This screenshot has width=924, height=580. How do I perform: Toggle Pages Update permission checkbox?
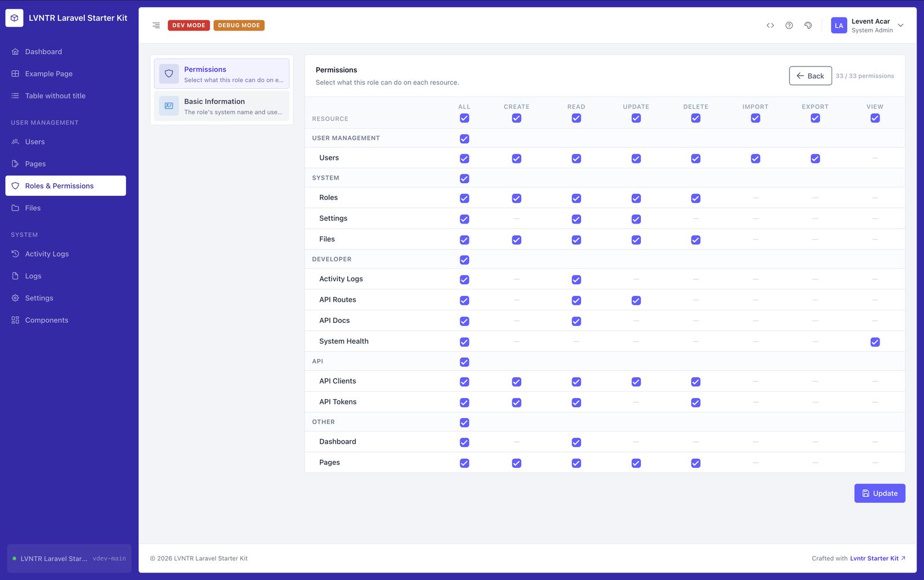(636, 463)
